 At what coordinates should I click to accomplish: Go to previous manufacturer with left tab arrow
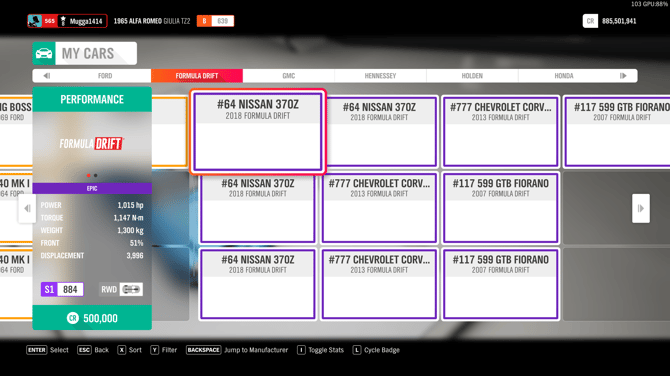tap(47, 76)
